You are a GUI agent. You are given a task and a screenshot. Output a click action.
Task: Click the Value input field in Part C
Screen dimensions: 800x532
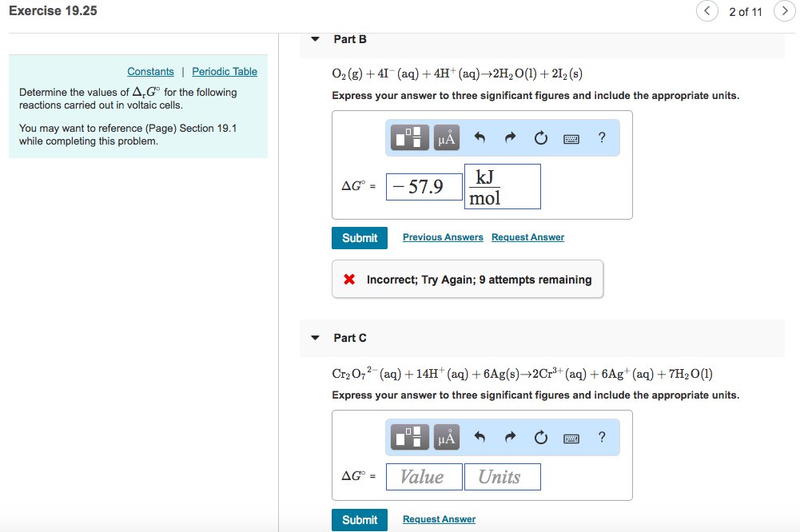pyautogui.click(x=424, y=476)
